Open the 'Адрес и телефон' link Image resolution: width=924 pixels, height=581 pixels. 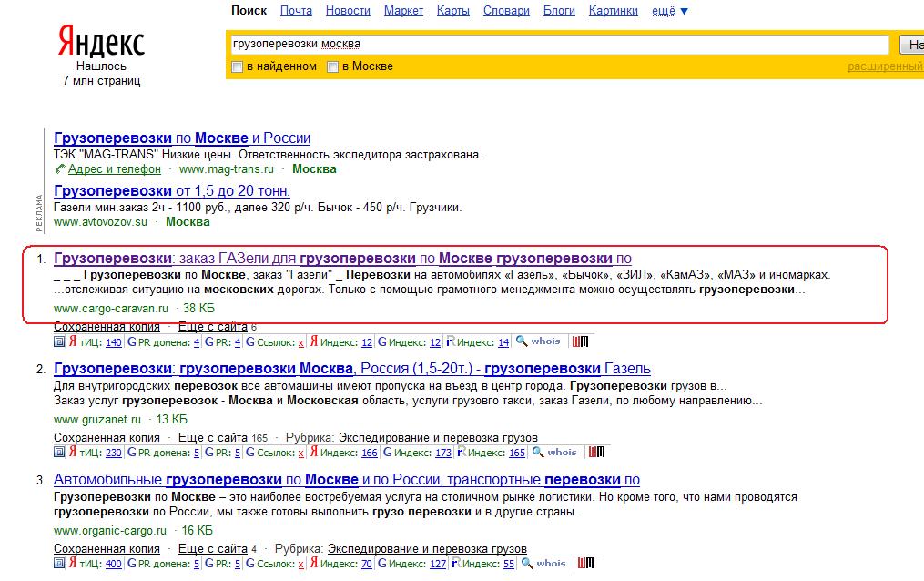(115, 169)
